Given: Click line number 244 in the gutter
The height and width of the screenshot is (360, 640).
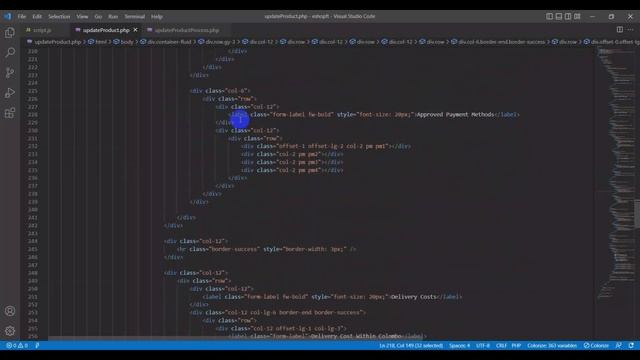Looking at the screenshot, I should [x=33, y=241].
